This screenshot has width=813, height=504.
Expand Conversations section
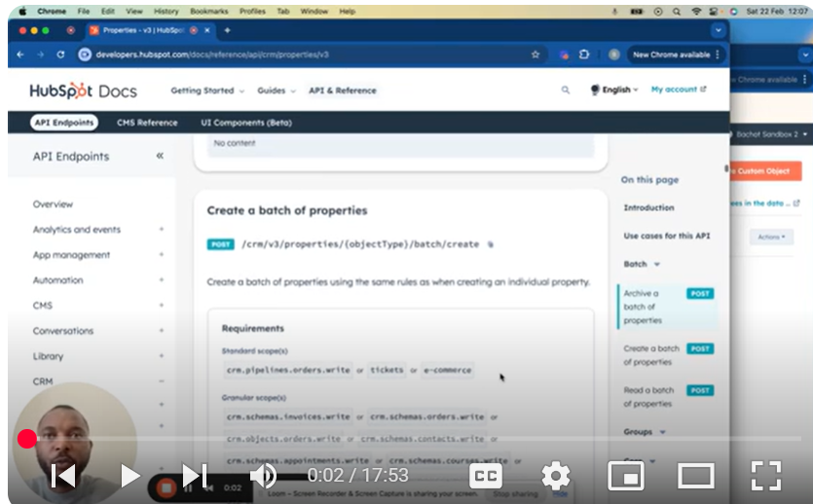[x=162, y=331]
